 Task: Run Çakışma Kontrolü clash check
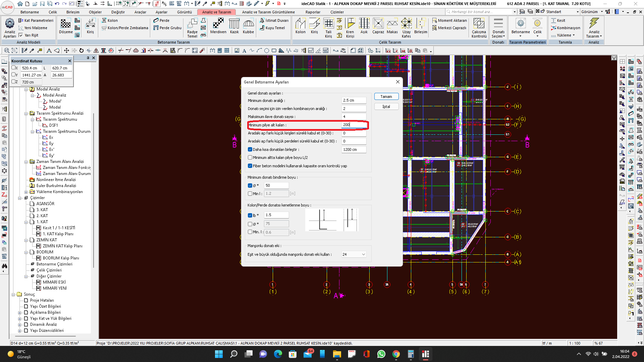pos(479,28)
